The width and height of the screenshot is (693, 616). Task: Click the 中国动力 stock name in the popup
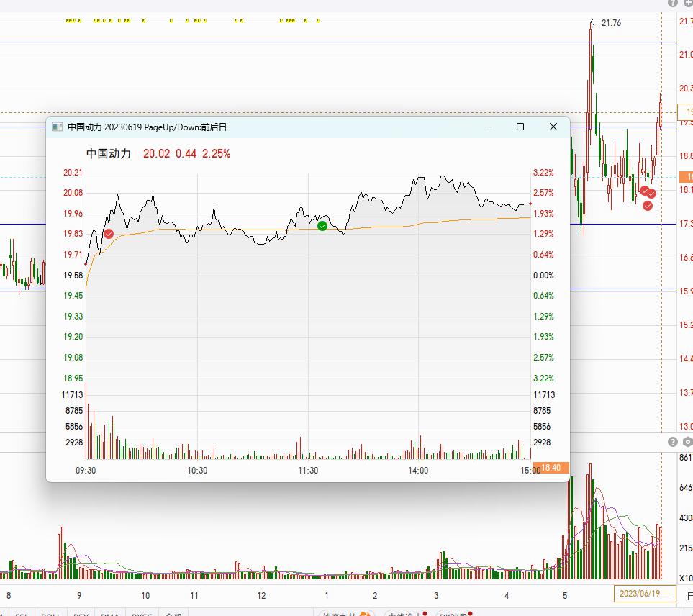[109, 153]
